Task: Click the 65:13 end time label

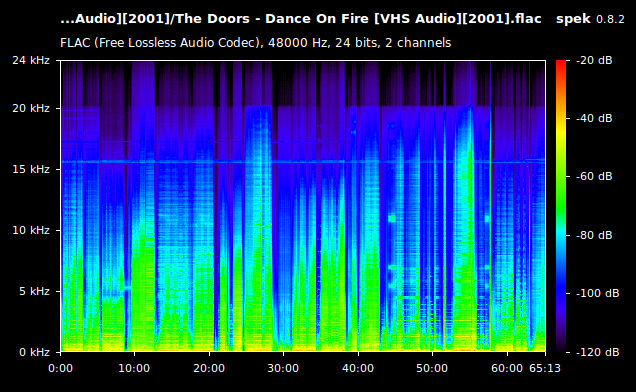Action: (x=545, y=368)
